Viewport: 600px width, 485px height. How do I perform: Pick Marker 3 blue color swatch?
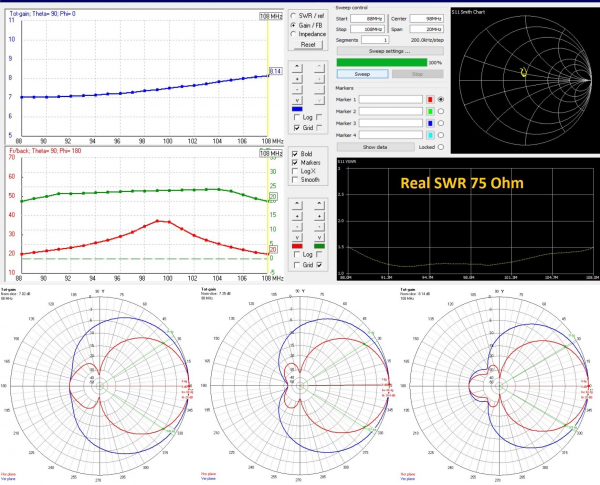(x=430, y=123)
